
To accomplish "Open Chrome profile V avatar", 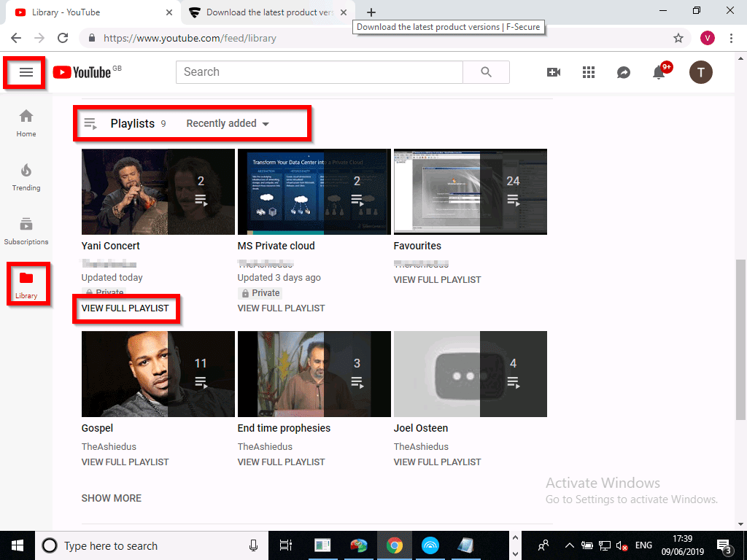I will coord(707,38).
